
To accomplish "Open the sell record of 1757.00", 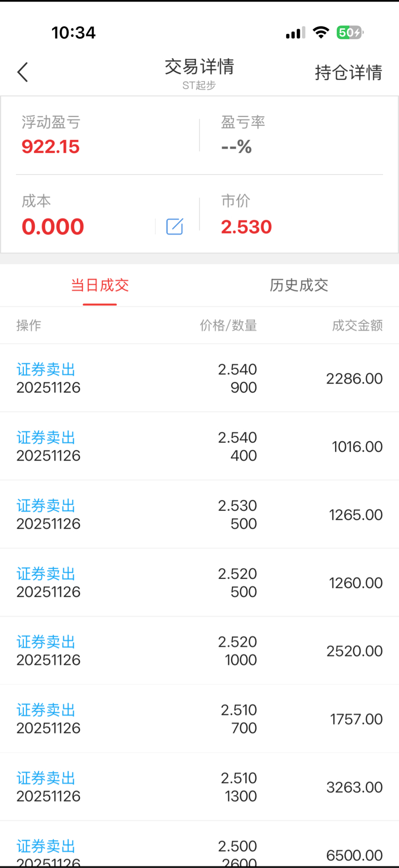I will click(199, 719).
